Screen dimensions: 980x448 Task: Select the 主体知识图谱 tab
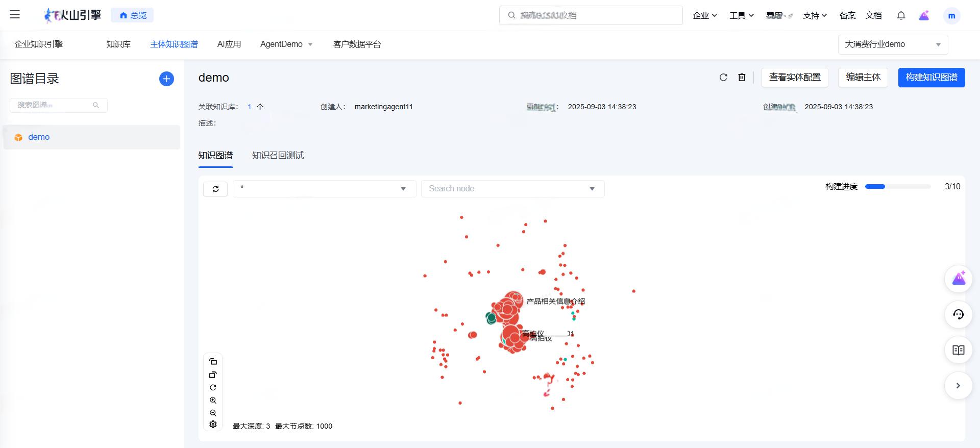(174, 44)
